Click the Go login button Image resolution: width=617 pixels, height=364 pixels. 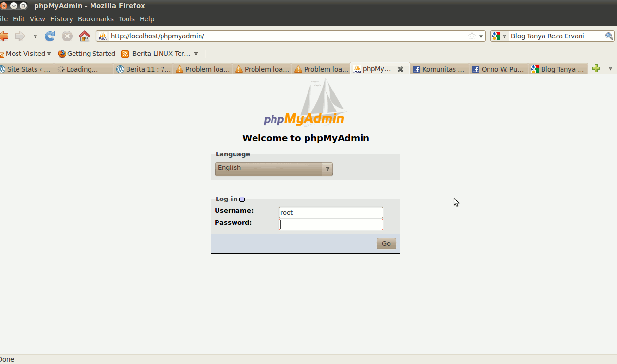pyautogui.click(x=386, y=244)
